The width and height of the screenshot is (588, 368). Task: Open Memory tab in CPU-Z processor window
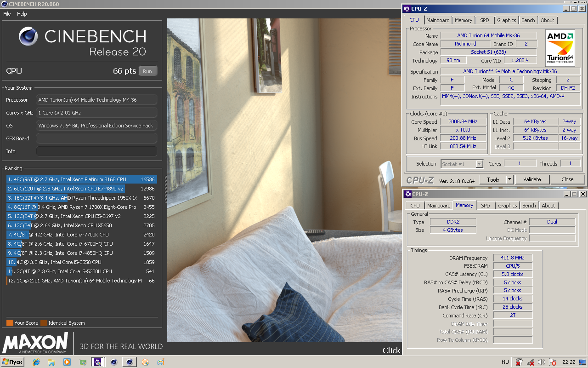(x=464, y=20)
